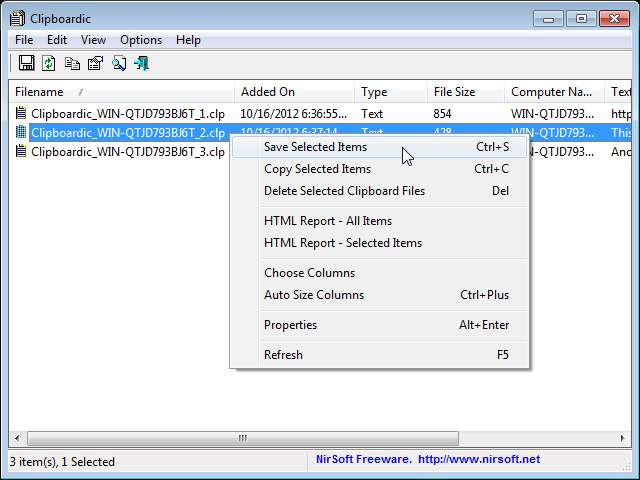The image size is (640, 480).
Task: Click the horizontal scrollbar right arrow
Action: (623, 438)
